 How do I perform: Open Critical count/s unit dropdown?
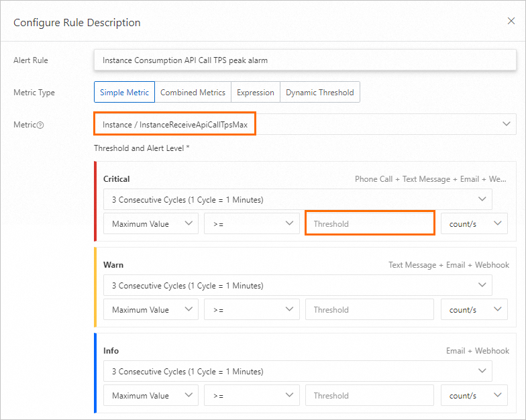(474, 224)
